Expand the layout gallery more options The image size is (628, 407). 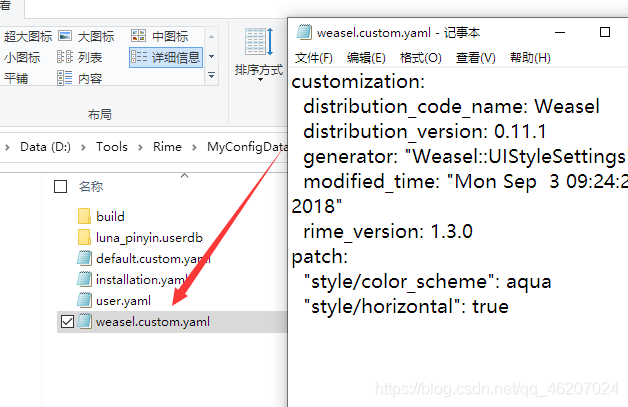coord(212,75)
